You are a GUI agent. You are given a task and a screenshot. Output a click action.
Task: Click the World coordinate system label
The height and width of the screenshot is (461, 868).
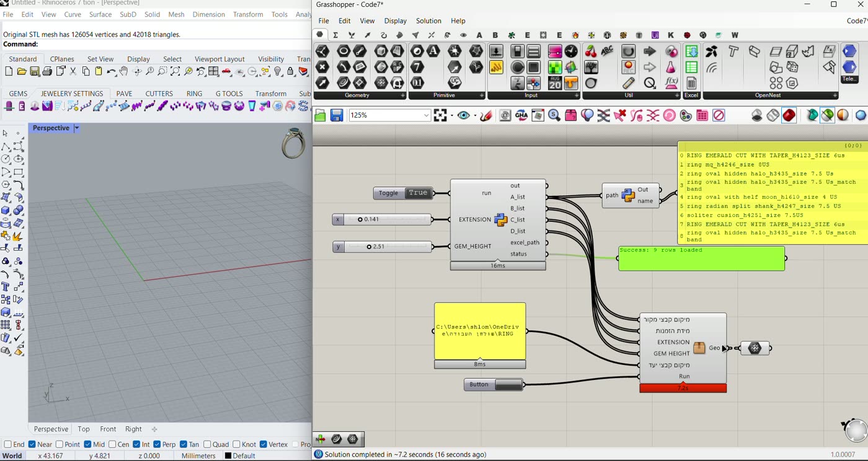(12, 455)
